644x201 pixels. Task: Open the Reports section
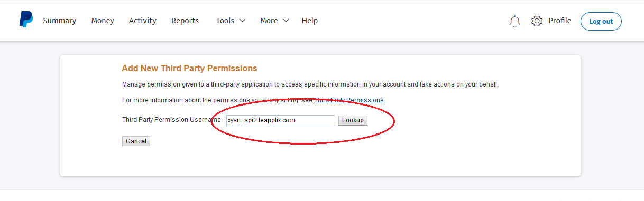pyautogui.click(x=185, y=21)
